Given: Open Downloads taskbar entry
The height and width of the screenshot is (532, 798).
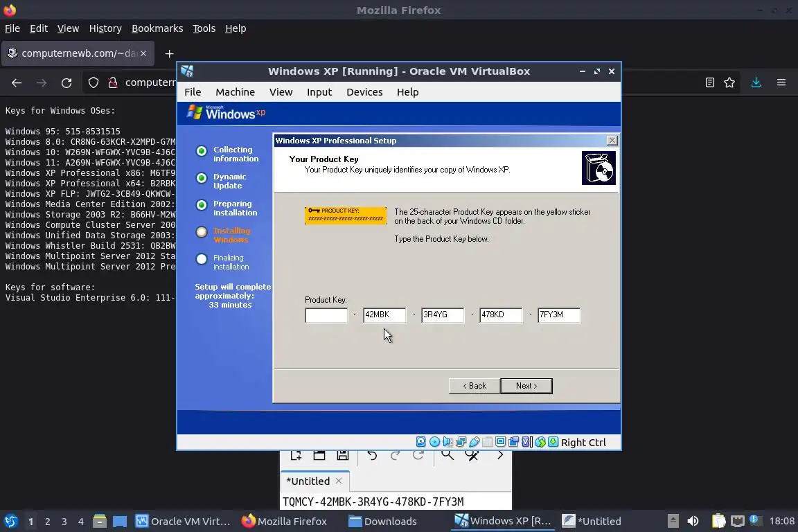Looking at the screenshot, I should [382, 522].
